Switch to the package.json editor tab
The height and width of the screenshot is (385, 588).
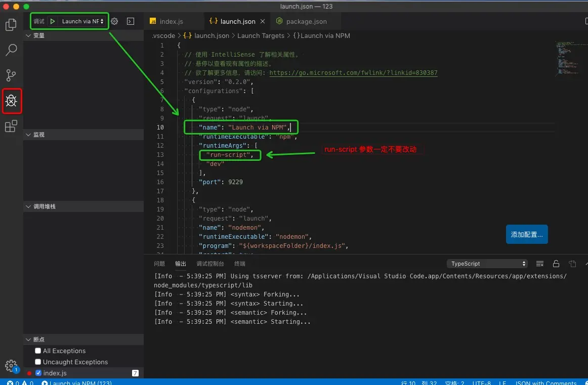pyautogui.click(x=306, y=21)
